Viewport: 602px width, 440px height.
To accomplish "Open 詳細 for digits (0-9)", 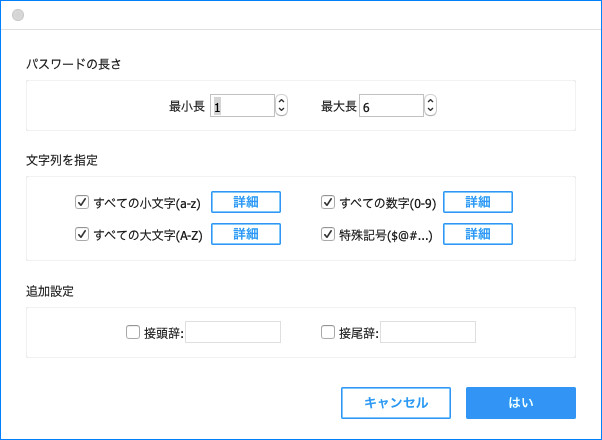I will tap(477, 202).
